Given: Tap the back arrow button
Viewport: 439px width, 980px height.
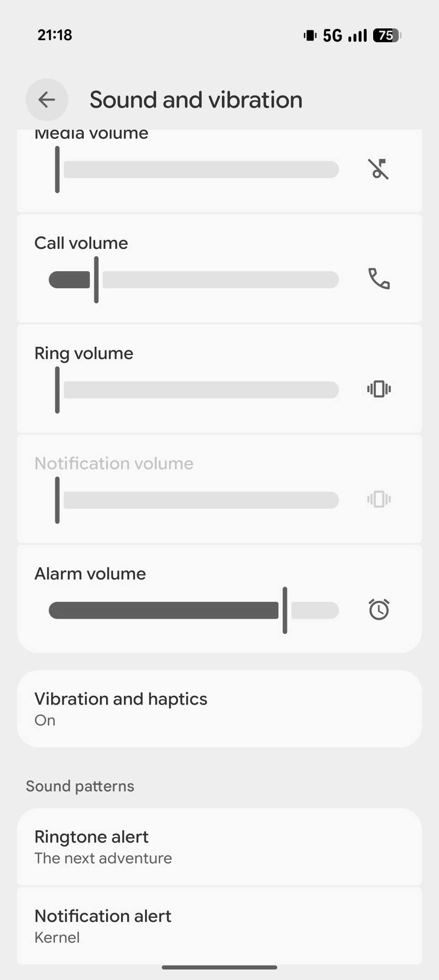Looking at the screenshot, I should [47, 100].
